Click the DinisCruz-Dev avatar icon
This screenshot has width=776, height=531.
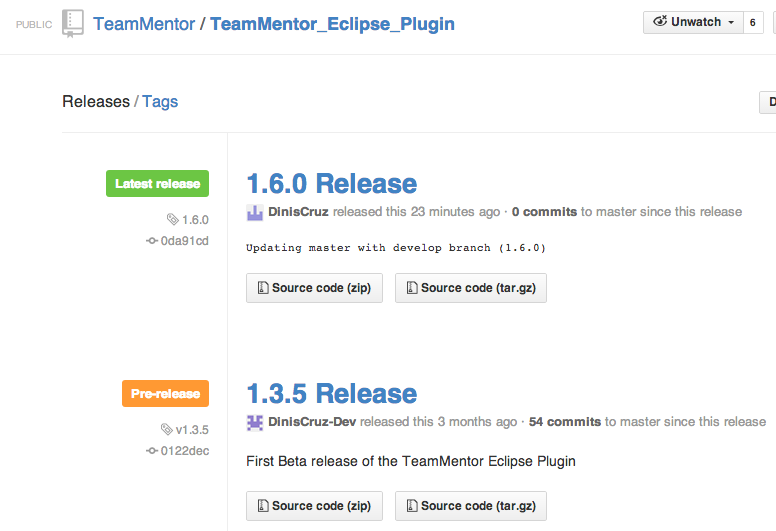click(x=255, y=422)
